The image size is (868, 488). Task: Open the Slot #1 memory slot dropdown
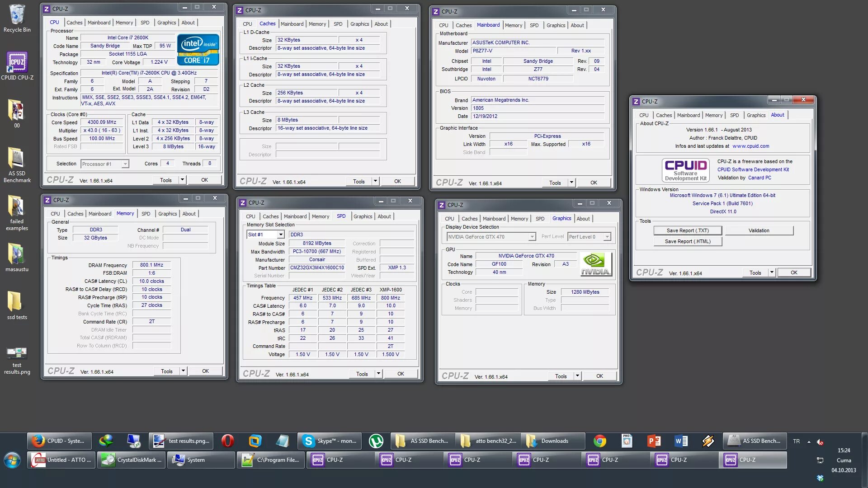[x=281, y=235]
